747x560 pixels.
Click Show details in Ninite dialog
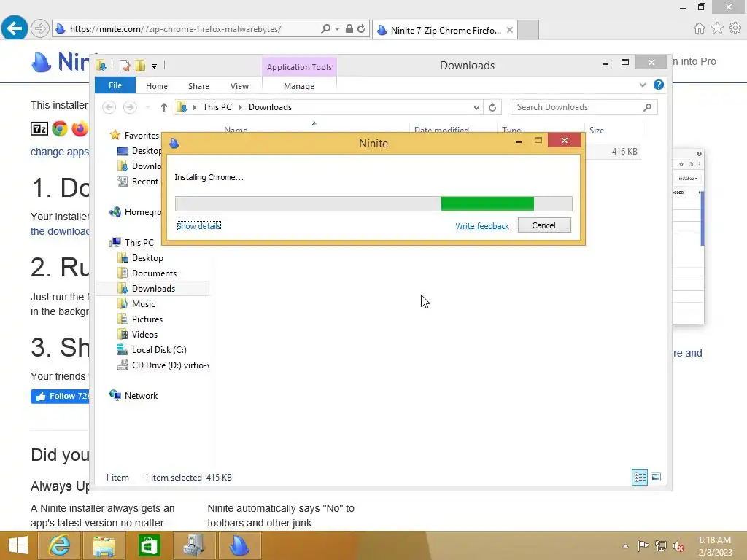click(x=198, y=226)
